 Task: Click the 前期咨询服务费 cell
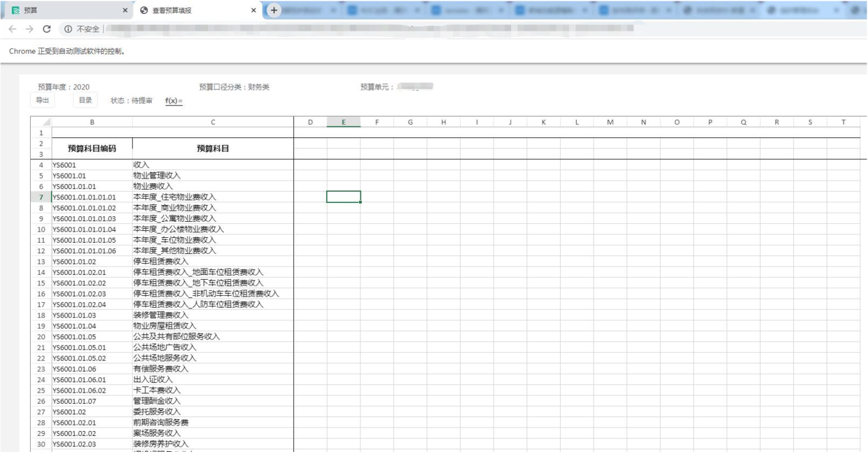click(x=213, y=423)
